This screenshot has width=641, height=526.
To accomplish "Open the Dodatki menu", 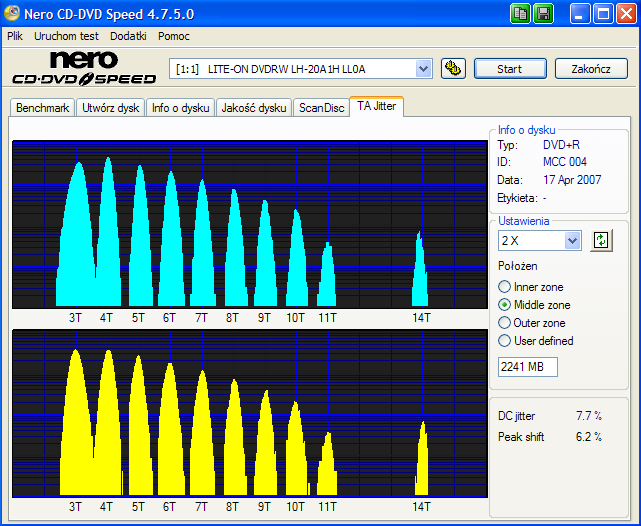I will pyautogui.click(x=128, y=36).
